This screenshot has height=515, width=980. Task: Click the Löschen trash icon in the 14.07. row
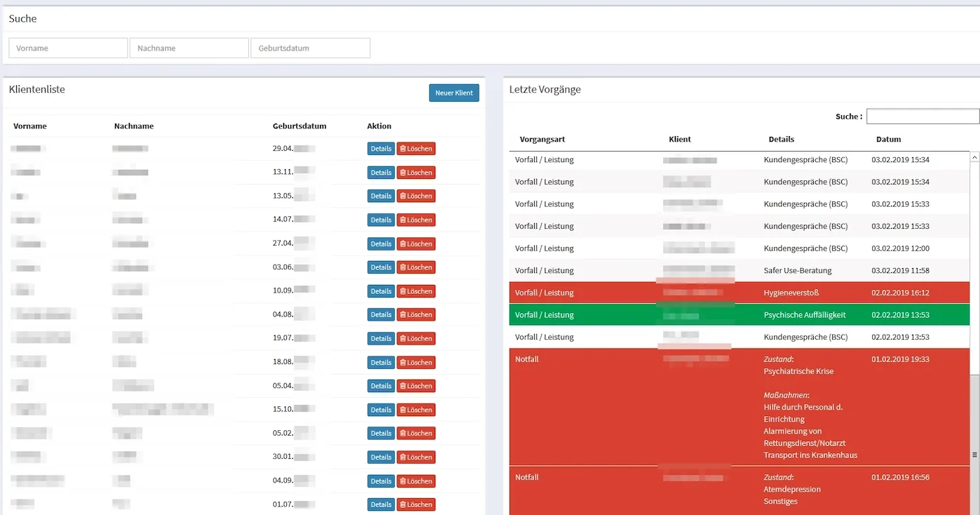[x=416, y=220]
